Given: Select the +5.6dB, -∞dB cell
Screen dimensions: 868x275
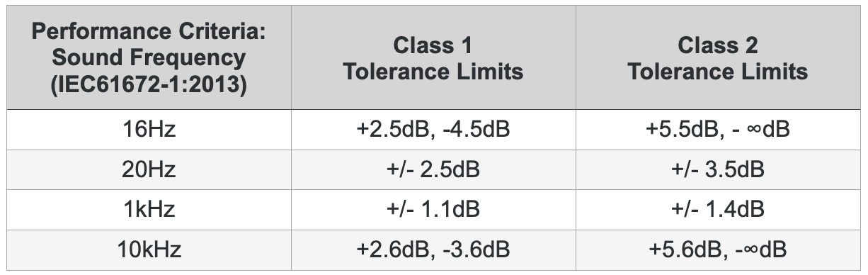Looking at the screenshot, I should (718, 249).
